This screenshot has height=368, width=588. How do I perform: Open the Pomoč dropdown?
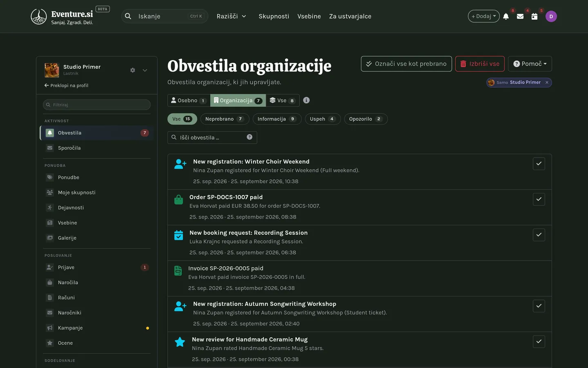click(x=530, y=64)
